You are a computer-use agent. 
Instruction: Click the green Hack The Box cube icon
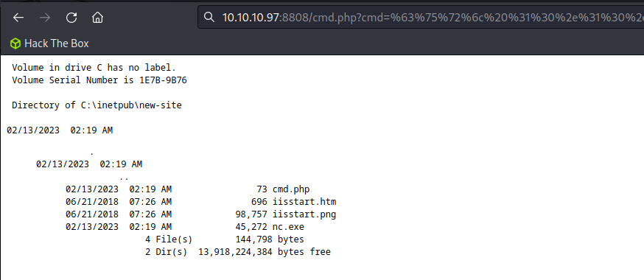(x=15, y=43)
